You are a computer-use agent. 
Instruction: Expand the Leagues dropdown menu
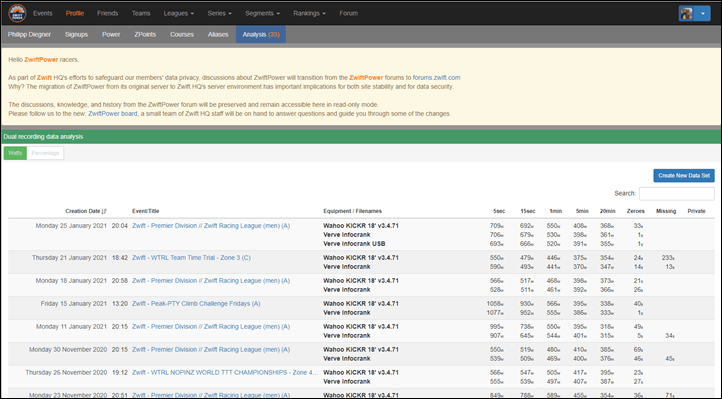179,13
